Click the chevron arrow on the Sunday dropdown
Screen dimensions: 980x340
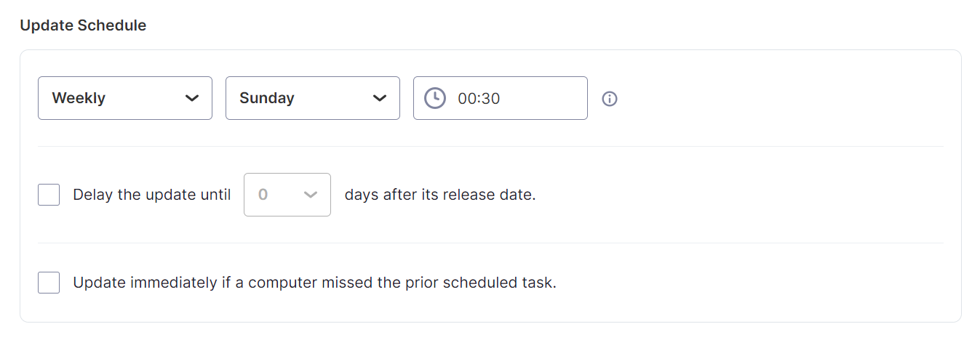tap(380, 98)
